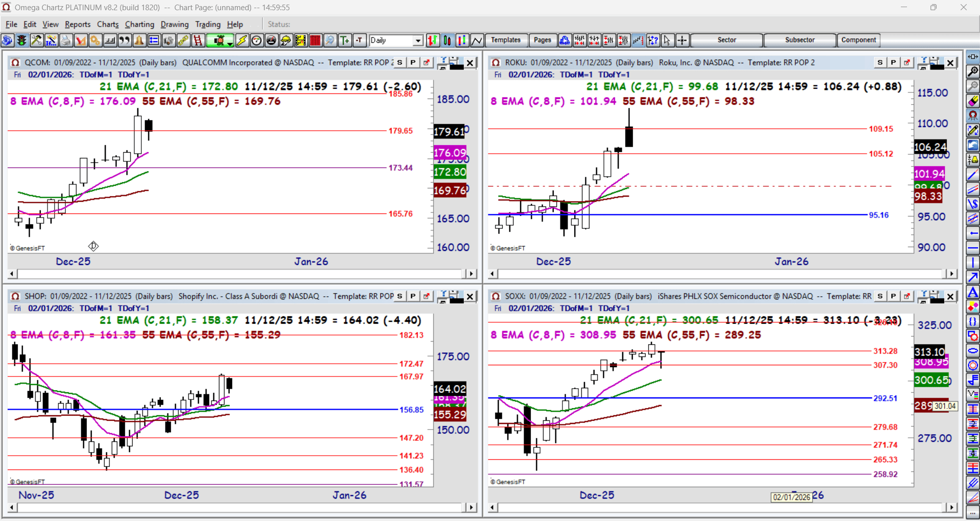Screen dimensions: 980x521
Task: Click the printer icon in the toolbar
Action: click(66, 40)
